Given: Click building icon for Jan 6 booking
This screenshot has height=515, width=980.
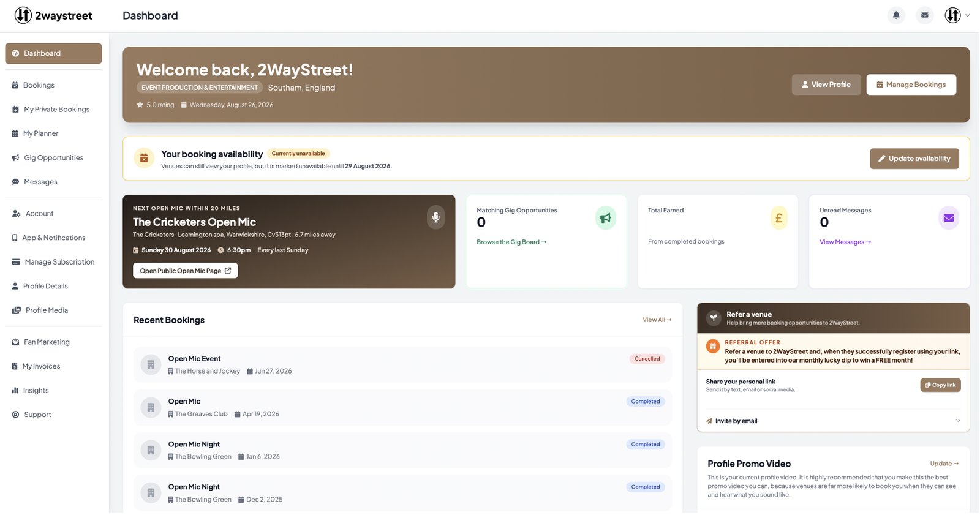Looking at the screenshot, I should click(151, 451).
